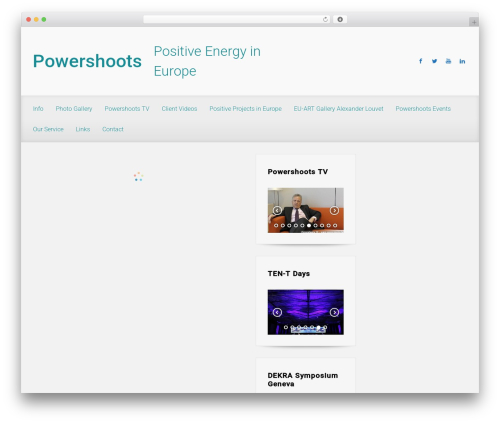Select the active filled dot in Powershoots TV slider

[309, 226]
